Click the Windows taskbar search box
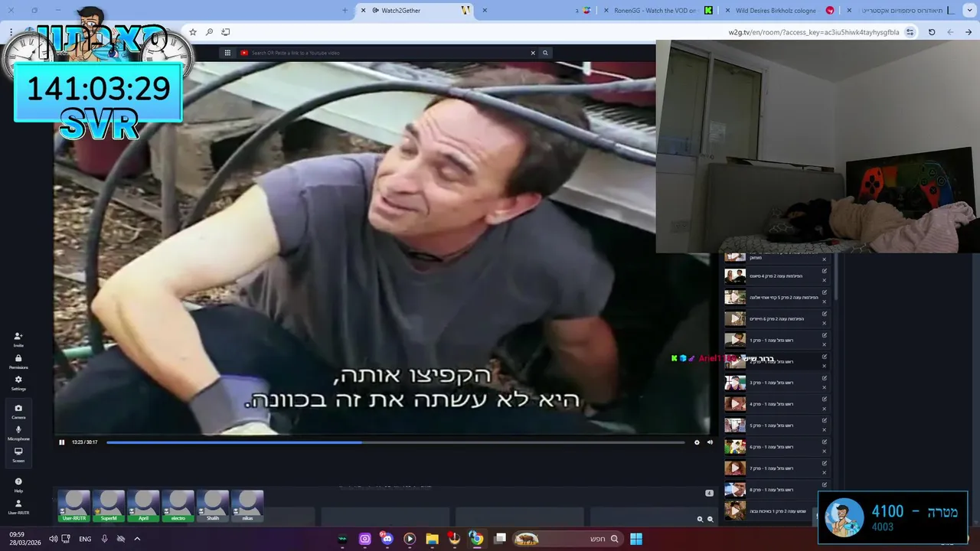 click(x=567, y=539)
